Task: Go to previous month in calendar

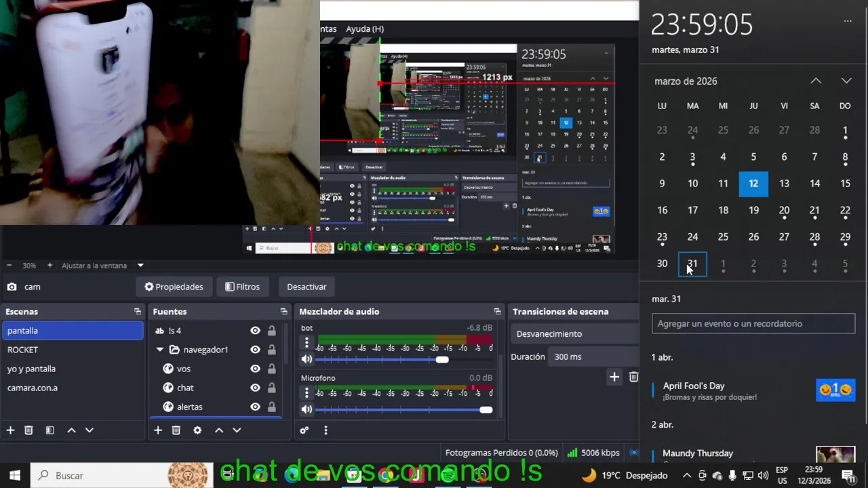Action: pyautogui.click(x=816, y=81)
